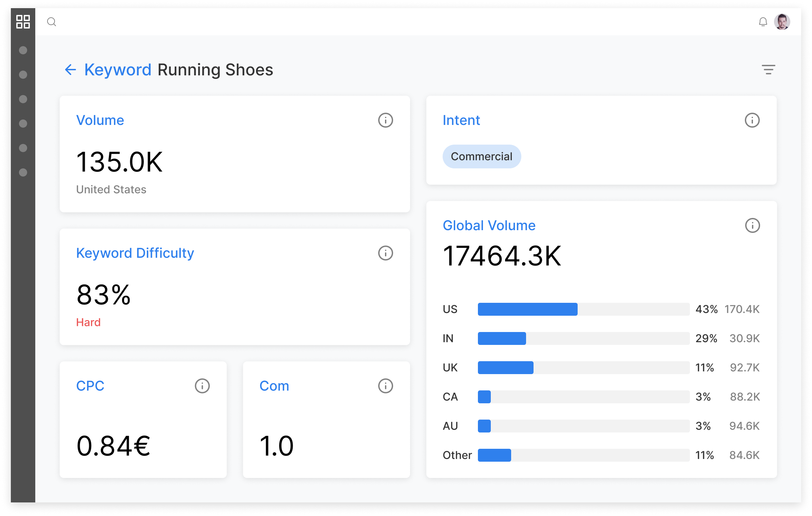Viewport: 812px width, 516px height.
Task: Show info for Keyword Difficulty card
Action: (x=385, y=253)
